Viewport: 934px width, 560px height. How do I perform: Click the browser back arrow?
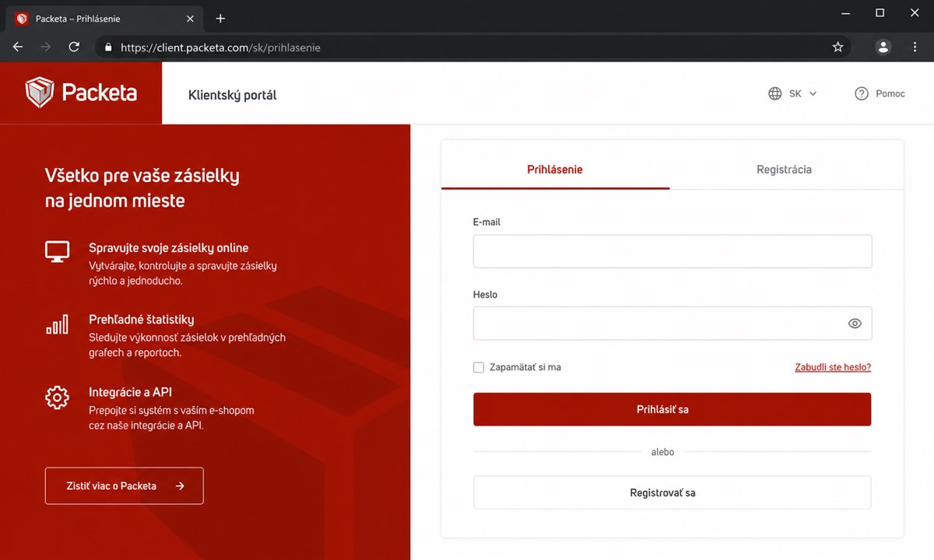[x=18, y=47]
